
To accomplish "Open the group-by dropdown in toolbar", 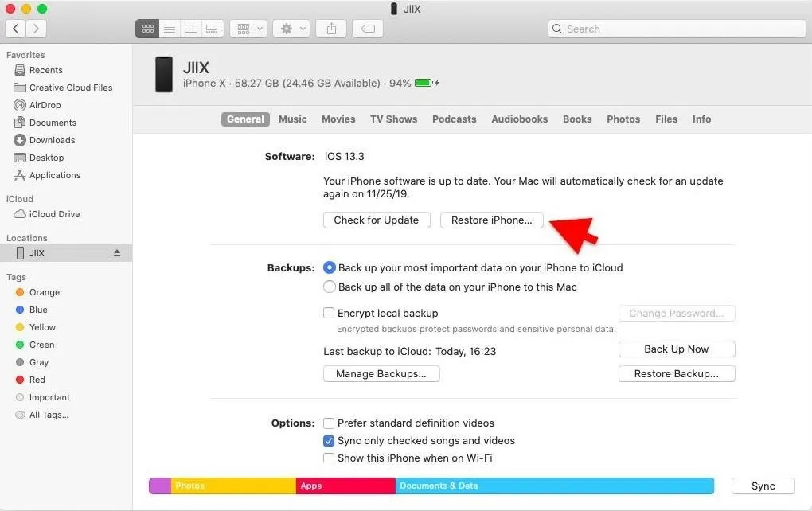I will click(x=248, y=29).
